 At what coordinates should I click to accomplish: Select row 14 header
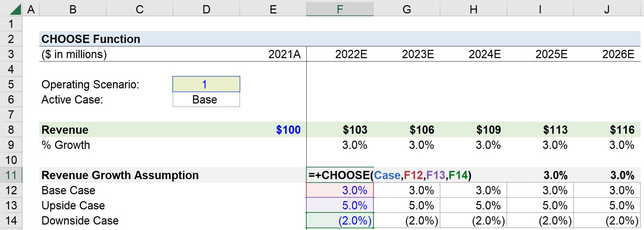[x=11, y=220]
